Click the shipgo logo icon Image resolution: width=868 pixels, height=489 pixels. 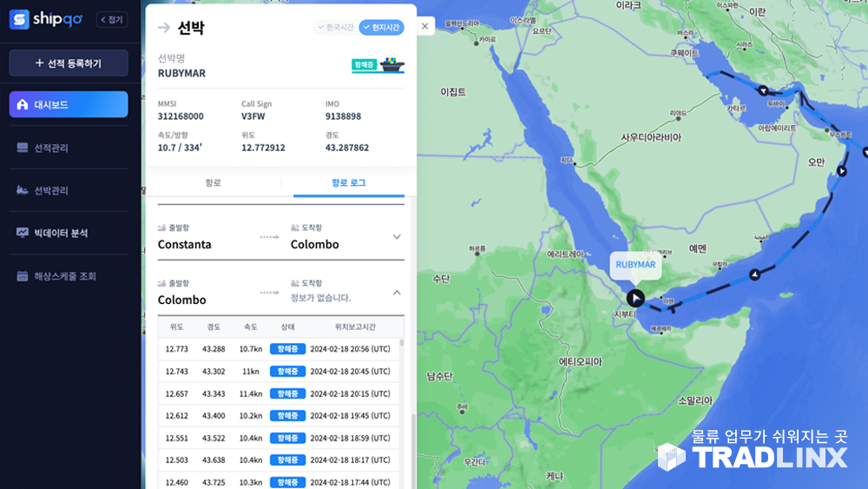pyautogui.click(x=19, y=19)
